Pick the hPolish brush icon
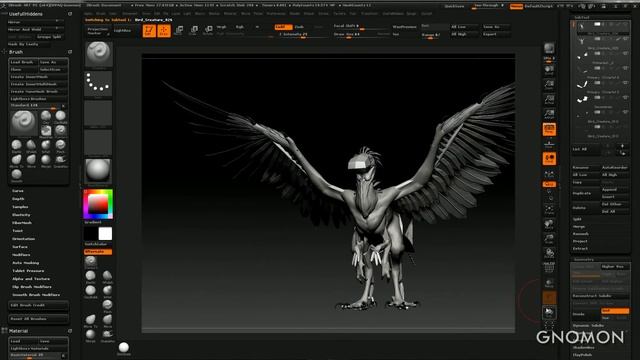The height and width of the screenshot is (360, 640). pos(31,146)
